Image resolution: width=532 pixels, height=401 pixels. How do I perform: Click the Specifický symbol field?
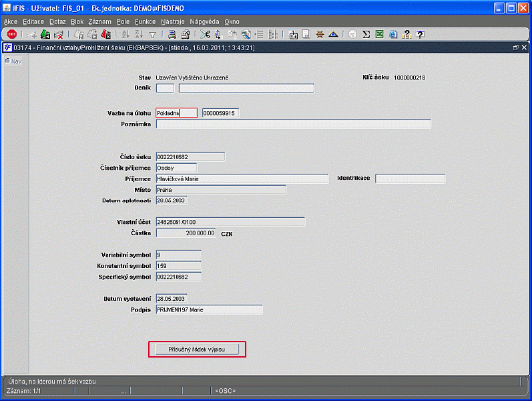pyautogui.click(x=179, y=277)
